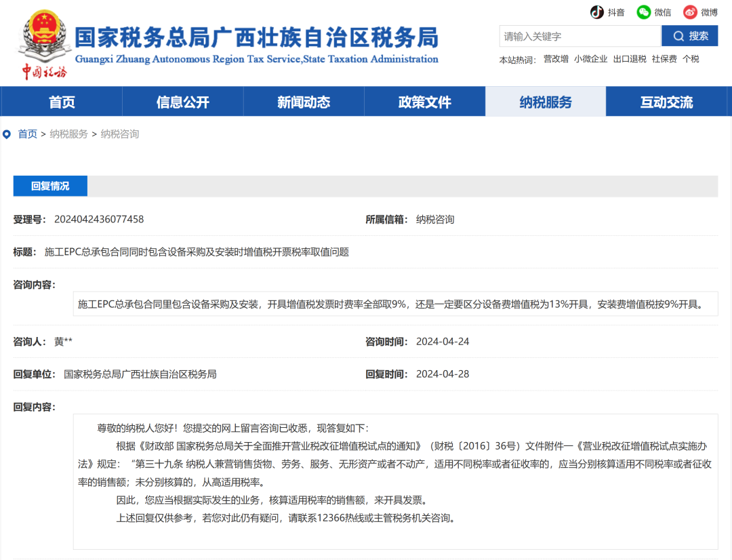
Task: Click the magnifier icon inside 搜索 button
Action: click(678, 36)
